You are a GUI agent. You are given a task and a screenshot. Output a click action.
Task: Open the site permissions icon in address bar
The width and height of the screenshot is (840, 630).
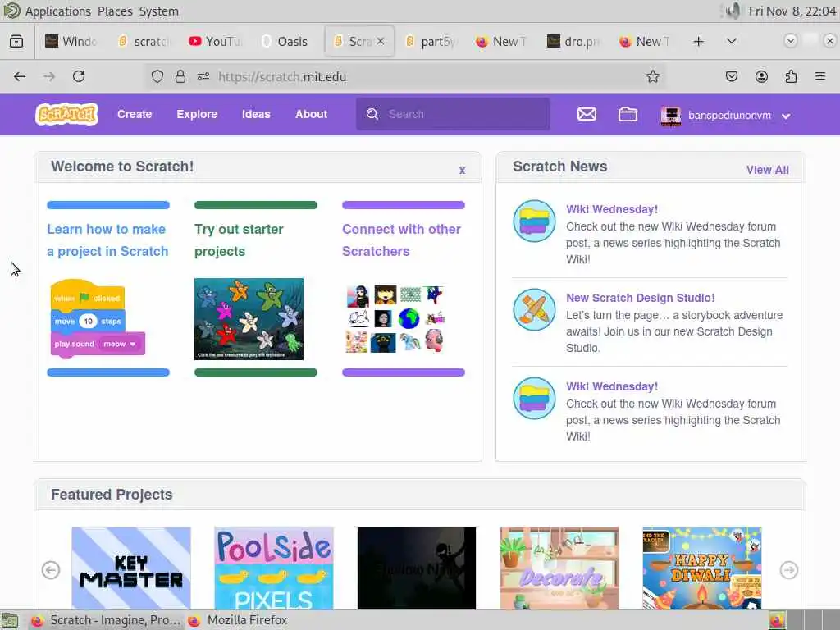pos(203,76)
